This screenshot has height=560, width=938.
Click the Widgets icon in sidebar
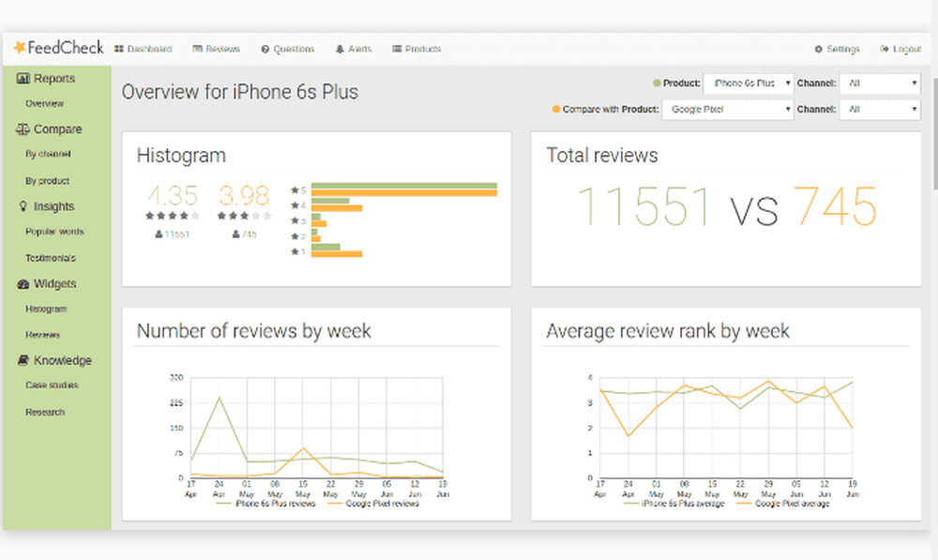(x=23, y=284)
